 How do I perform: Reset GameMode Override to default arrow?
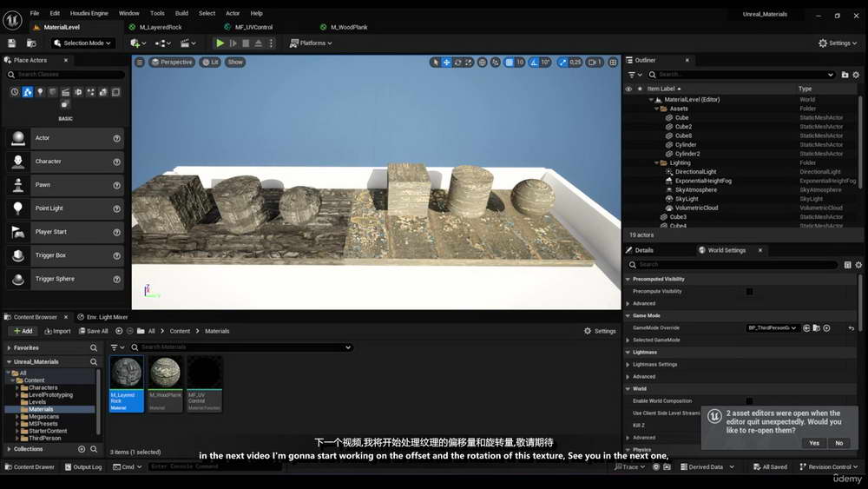(x=852, y=327)
